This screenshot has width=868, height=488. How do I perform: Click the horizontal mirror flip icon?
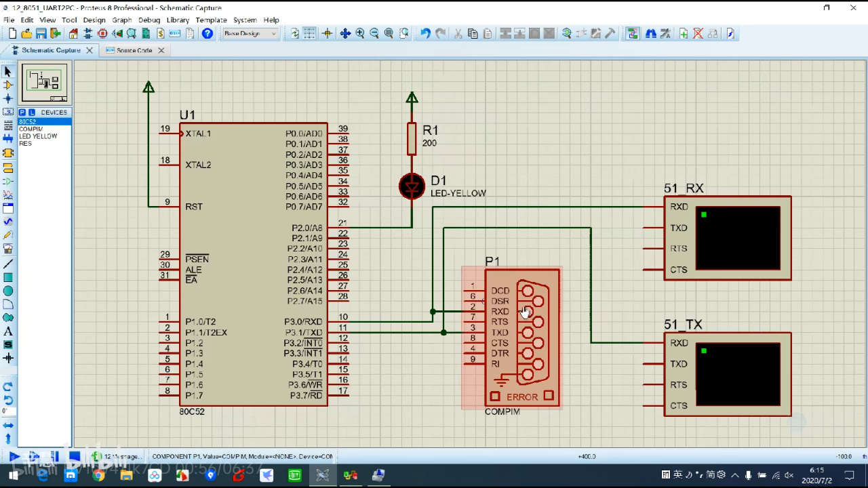pyautogui.click(x=8, y=425)
